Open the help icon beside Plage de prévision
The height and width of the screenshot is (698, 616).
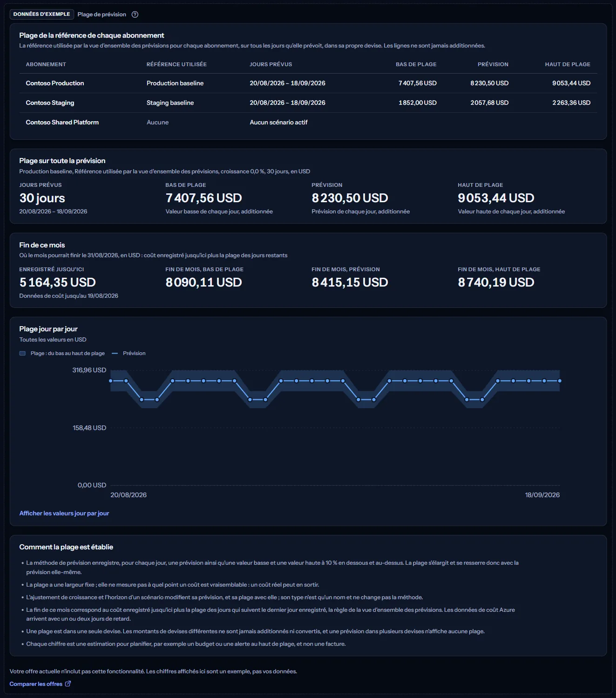135,14
